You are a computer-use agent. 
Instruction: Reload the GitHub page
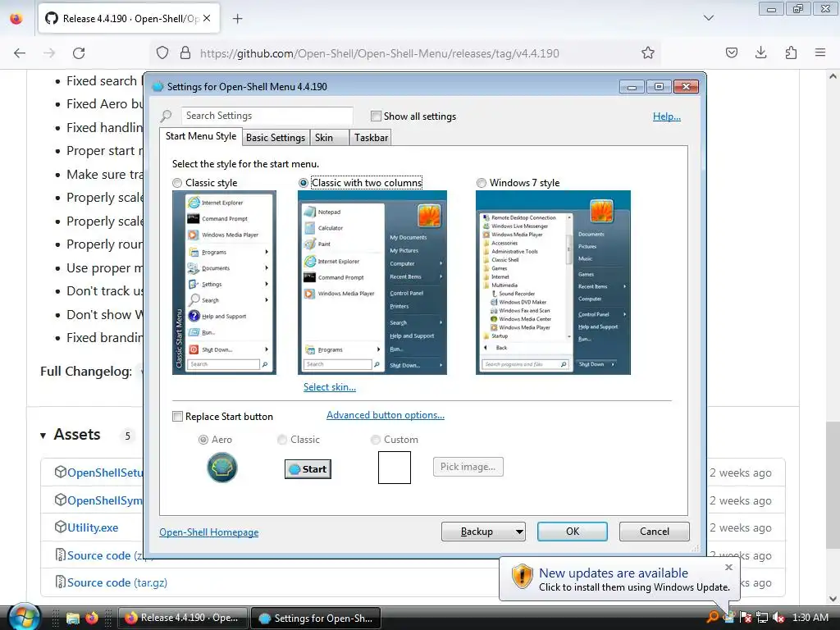[79, 53]
